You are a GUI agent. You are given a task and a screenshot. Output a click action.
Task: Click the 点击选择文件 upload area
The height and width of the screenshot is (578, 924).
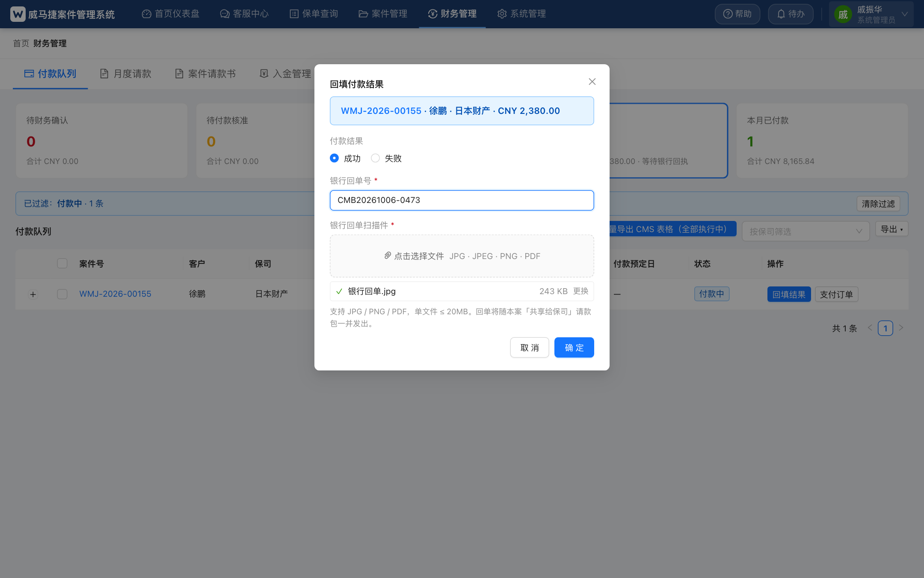[462, 256]
